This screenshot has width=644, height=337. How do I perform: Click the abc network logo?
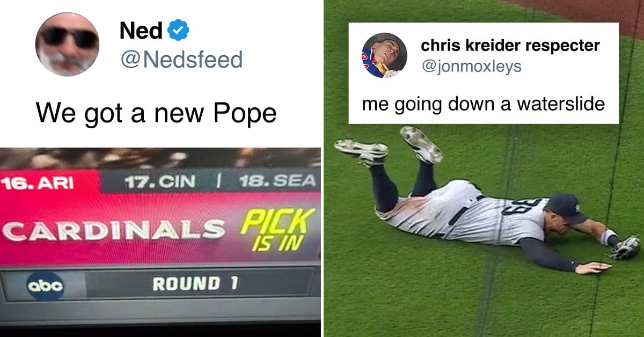45,285
